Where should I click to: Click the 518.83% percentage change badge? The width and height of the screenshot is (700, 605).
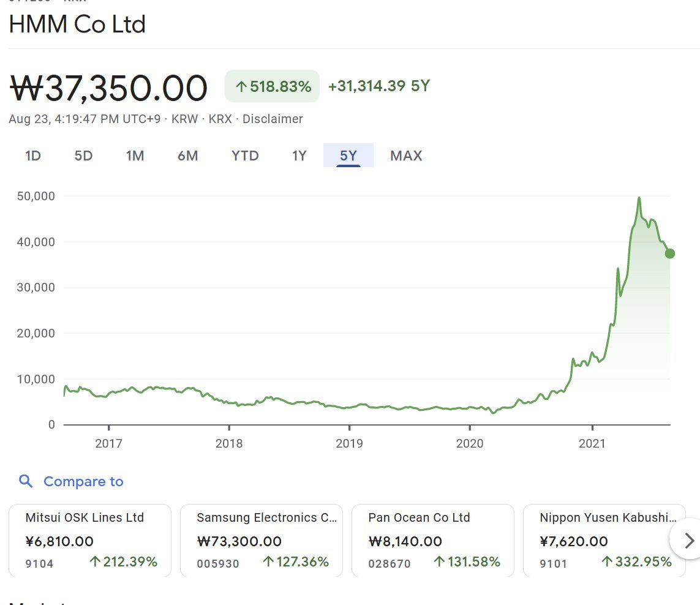pyautogui.click(x=272, y=86)
